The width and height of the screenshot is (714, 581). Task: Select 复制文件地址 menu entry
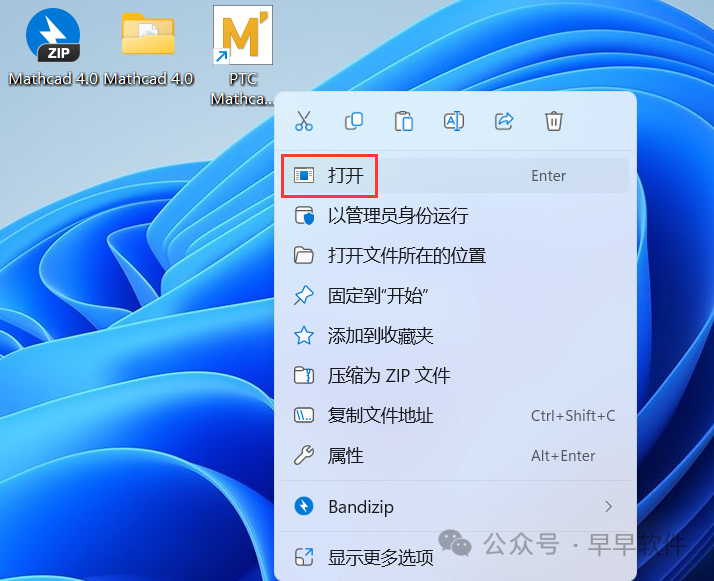coord(455,416)
